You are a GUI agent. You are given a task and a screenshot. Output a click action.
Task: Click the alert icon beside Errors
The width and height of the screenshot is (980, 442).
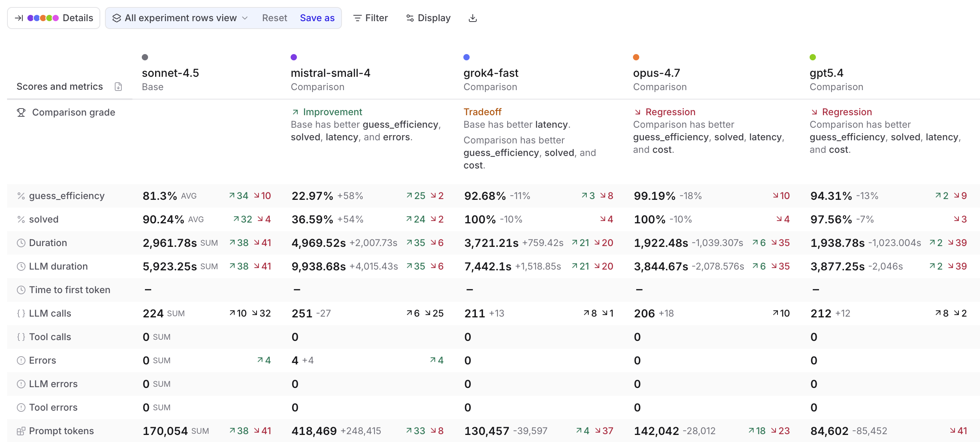click(x=21, y=360)
